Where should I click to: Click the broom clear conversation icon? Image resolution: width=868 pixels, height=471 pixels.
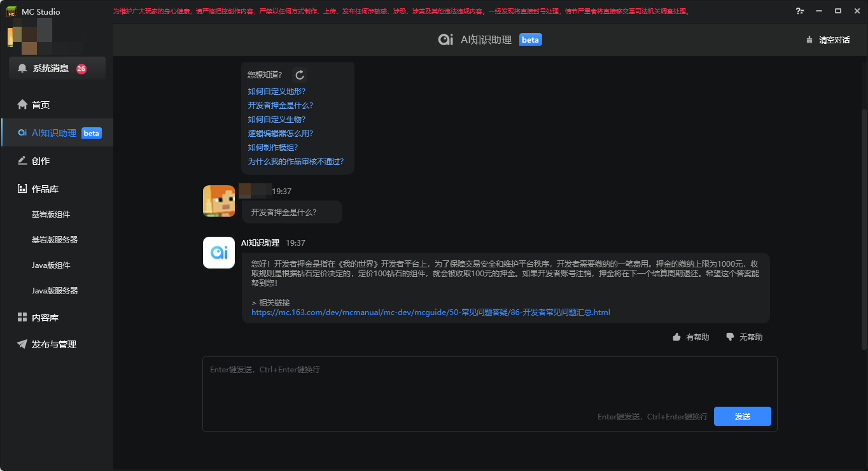coord(809,39)
